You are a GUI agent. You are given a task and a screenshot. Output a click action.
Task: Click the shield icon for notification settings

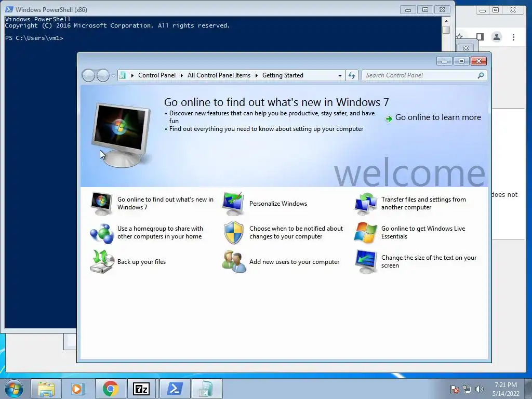[234, 233]
